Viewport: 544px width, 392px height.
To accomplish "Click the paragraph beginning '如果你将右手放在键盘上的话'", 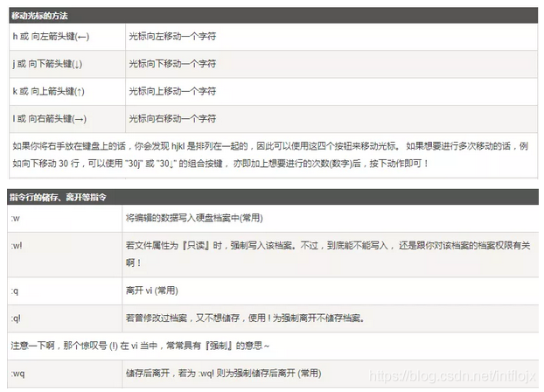I will click(270, 155).
